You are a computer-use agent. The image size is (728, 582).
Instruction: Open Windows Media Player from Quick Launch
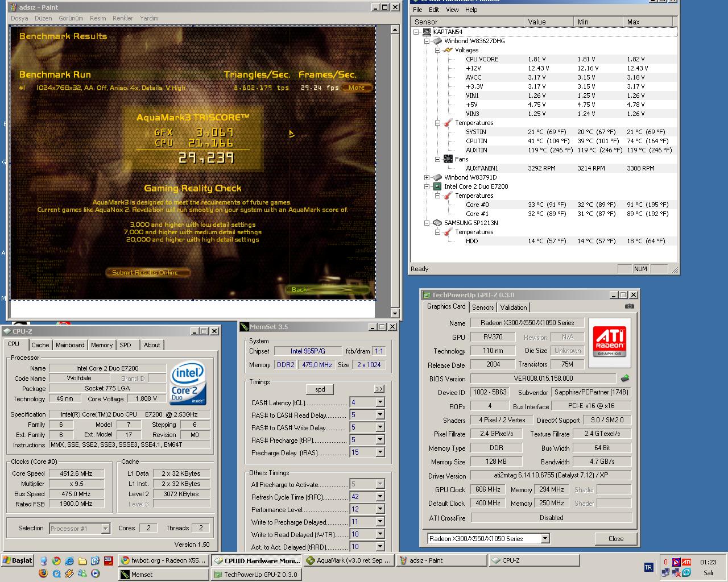point(96,573)
